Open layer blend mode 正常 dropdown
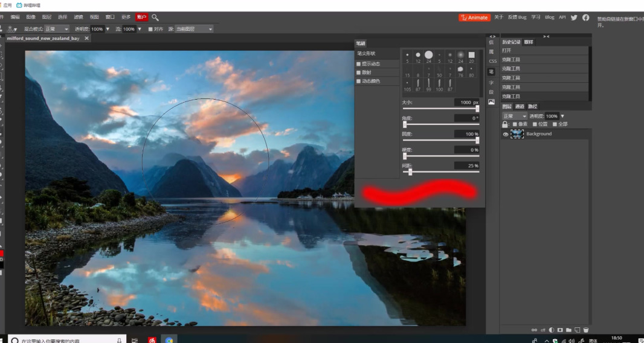The image size is (644, 343). point(515,117)
